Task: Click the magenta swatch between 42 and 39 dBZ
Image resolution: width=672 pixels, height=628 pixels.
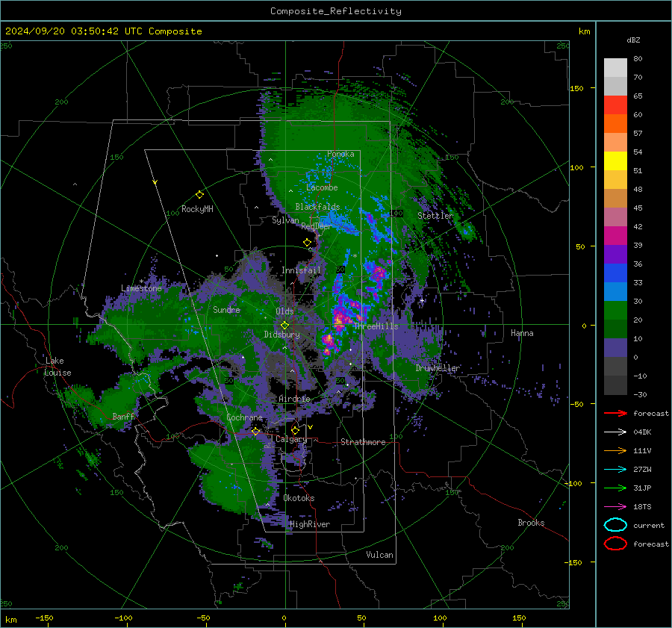Action: (x=615, y=236)
